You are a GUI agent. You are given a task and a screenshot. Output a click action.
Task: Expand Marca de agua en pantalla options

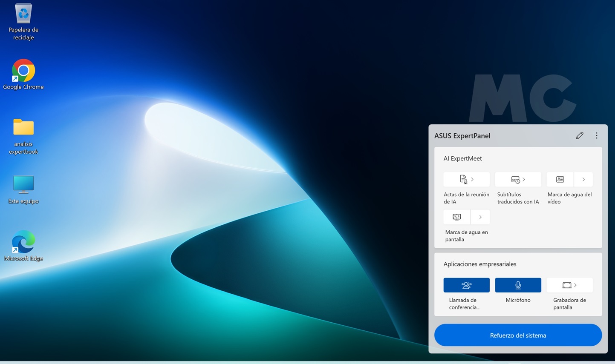[x=480, y=217]
